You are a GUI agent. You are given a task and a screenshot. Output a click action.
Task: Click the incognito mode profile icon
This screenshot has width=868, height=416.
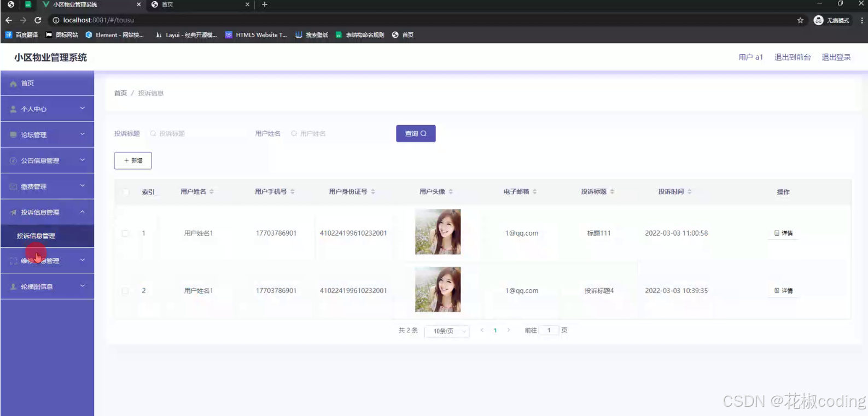818,20
